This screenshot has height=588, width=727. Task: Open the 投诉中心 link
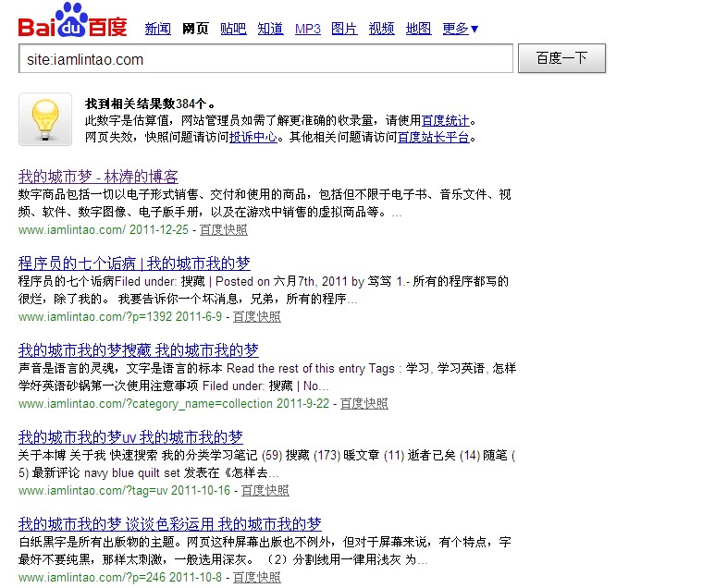click(253, 137)
